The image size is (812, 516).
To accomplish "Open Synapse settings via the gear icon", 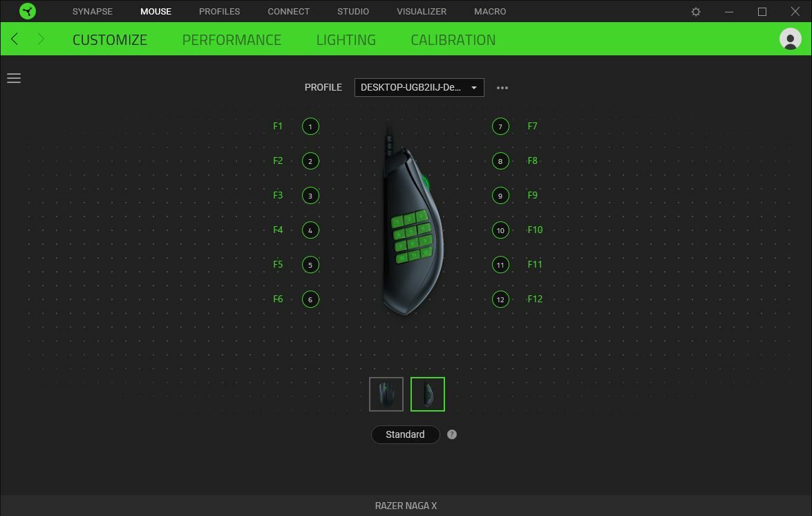I will 695,11.
